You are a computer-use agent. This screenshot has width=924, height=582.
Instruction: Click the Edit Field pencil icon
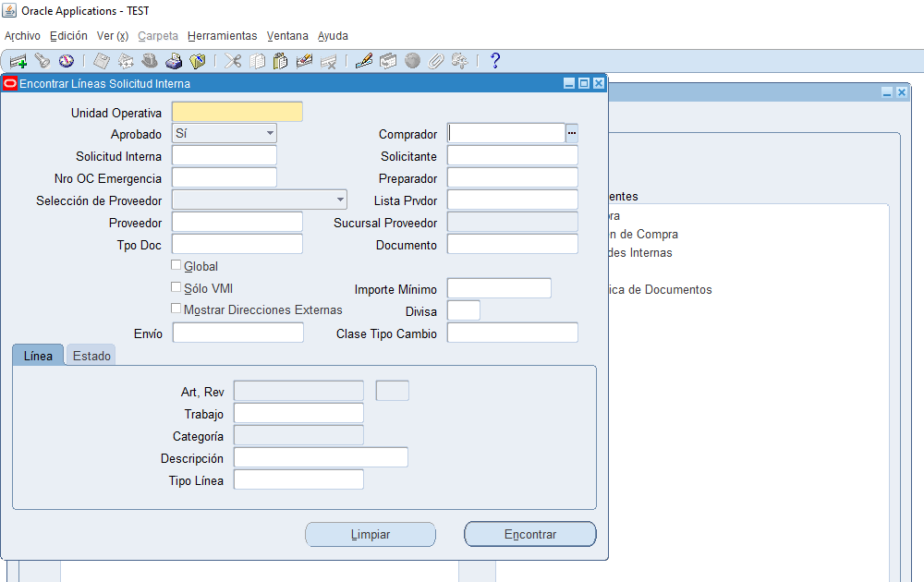tap(364, 61)
